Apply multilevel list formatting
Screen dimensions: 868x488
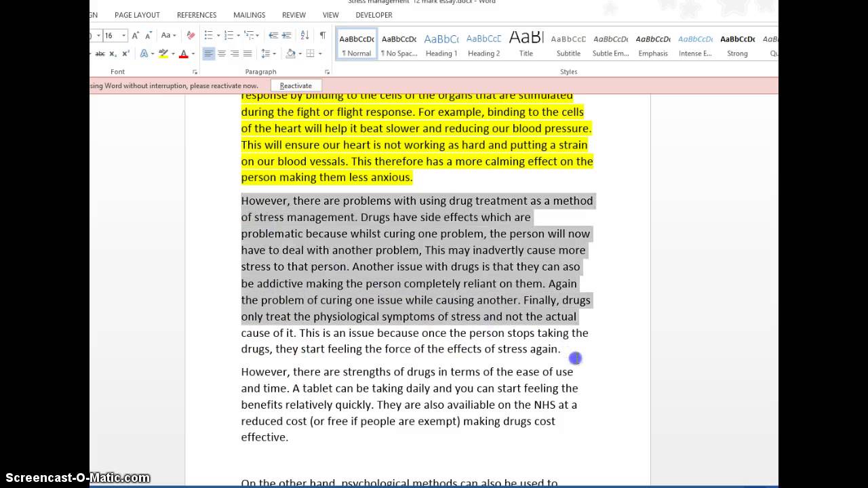249,35
